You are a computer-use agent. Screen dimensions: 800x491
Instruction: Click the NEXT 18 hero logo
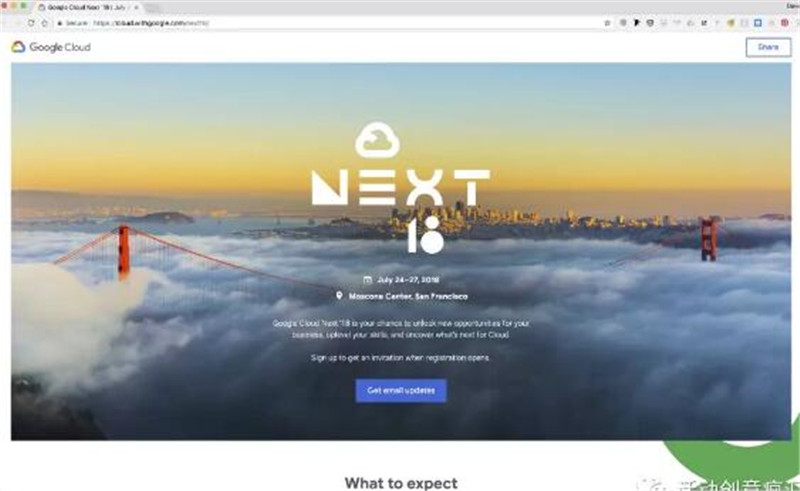[401, 187]
